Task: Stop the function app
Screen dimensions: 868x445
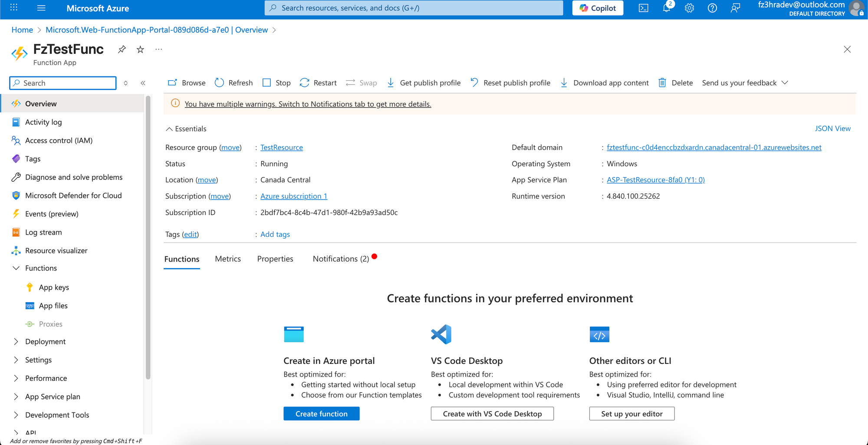Action: click(x=276, y=83)
